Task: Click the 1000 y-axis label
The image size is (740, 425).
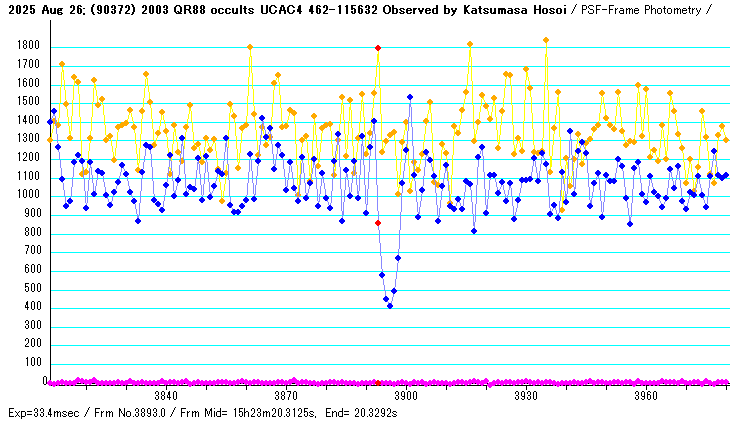Action: point(27,196)
